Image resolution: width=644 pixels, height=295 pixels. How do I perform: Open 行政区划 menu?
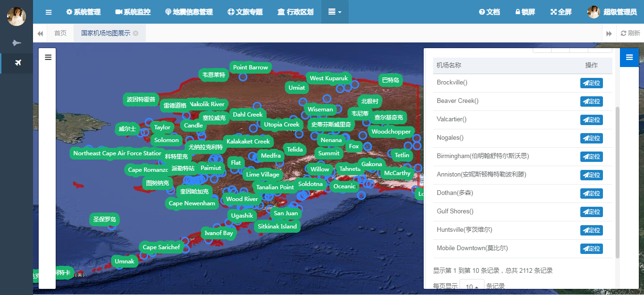coord(295,12)
